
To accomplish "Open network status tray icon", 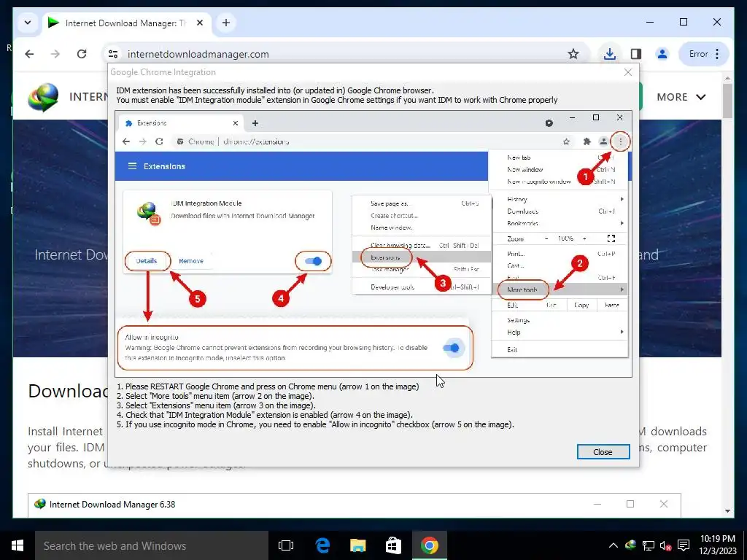I will [x=649, y=545].
